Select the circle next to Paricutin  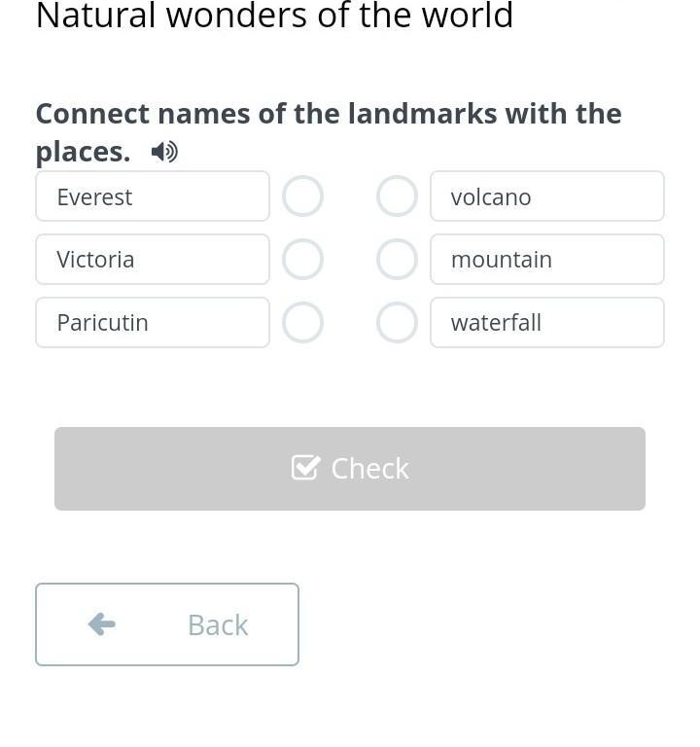tap(302, 323)
